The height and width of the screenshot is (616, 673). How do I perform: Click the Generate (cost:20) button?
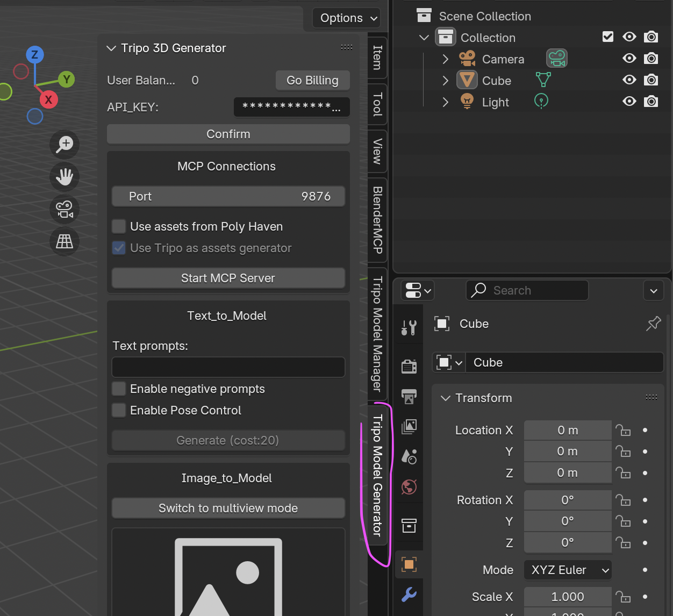tap(228, 440)
